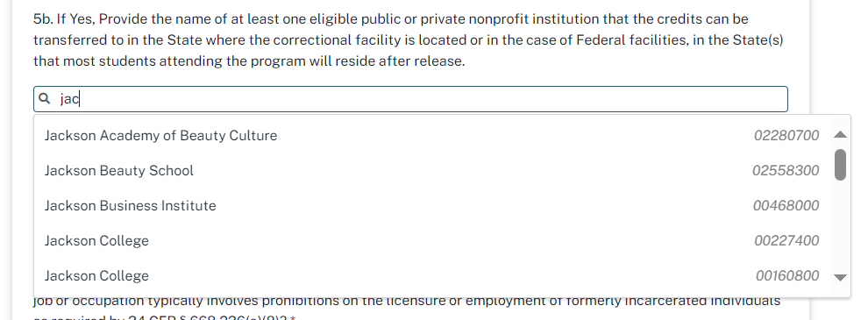Viewport: 868px width, 320px height.
Task: Pick Jackson Business Institute option
Action: [431, 205]
